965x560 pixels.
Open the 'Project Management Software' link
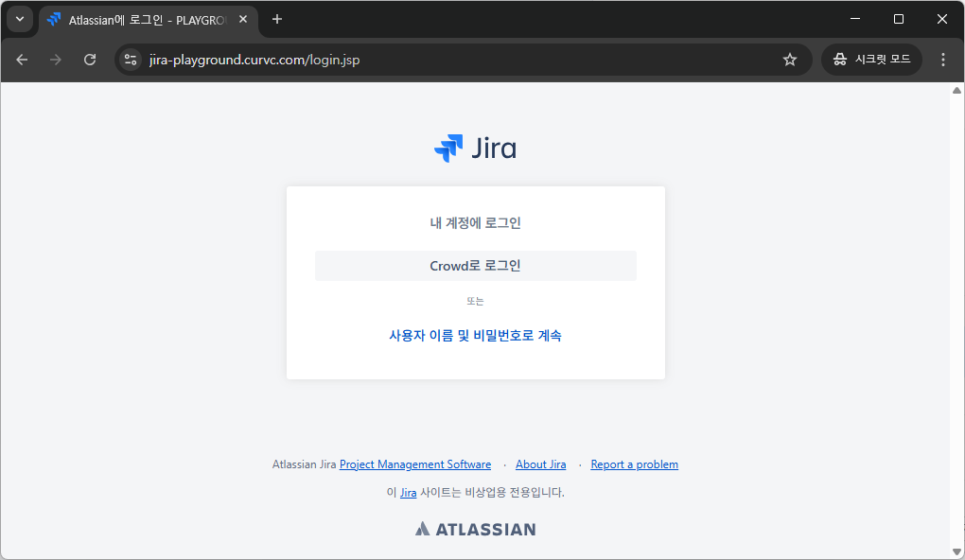pyautogui.click(x=415, y=464)
